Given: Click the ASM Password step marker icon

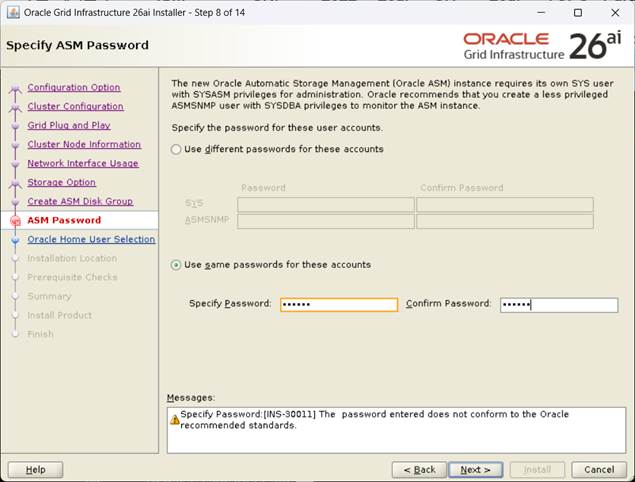Looking at the screenshot, I should coord(15,221).
